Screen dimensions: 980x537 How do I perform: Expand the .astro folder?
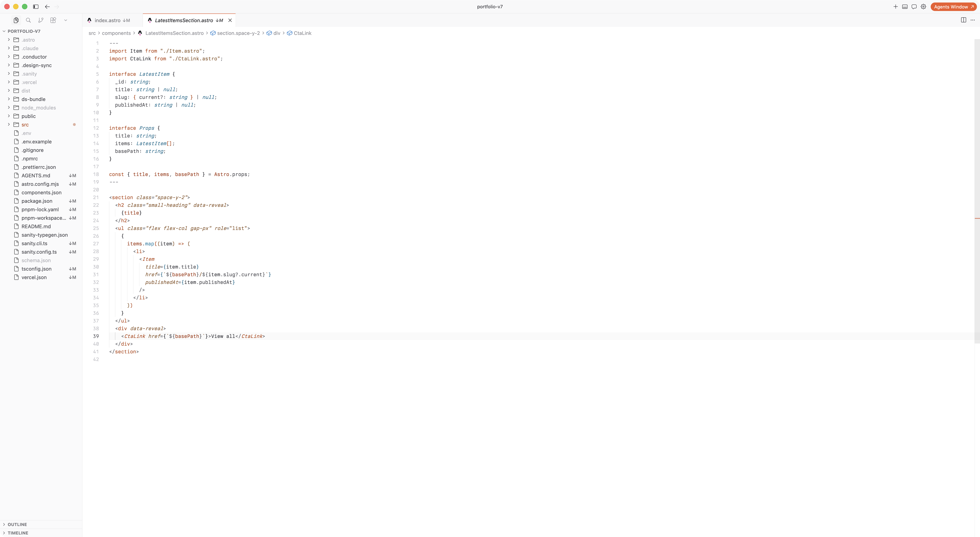(x=41, y=40)
